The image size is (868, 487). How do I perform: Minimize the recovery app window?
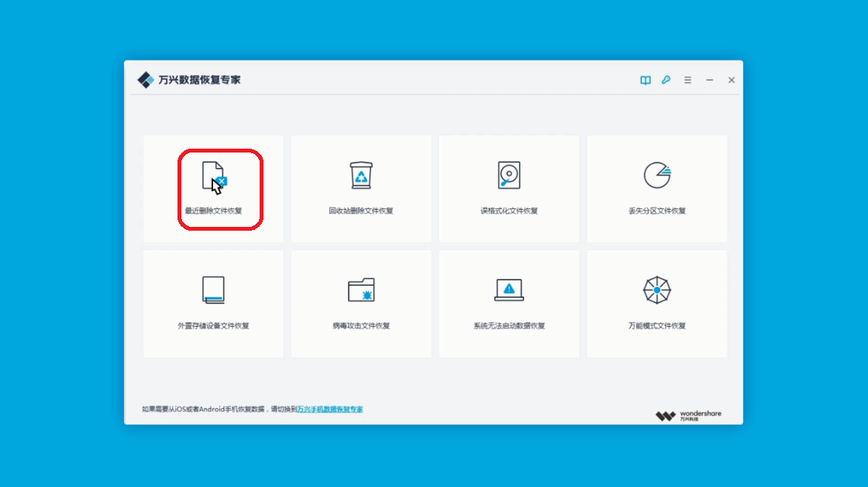(710, 81)
